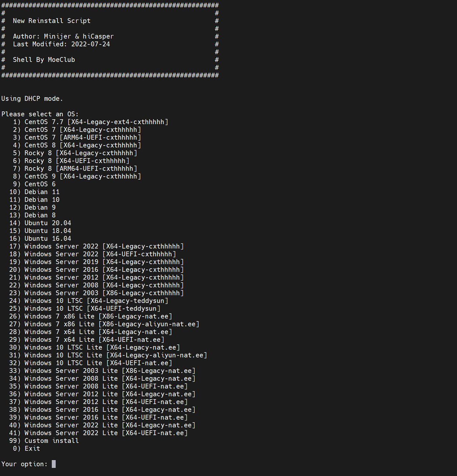Select the Exit option 0
The height and width of the screenshot is (476, 457).
tap(27, 448)
